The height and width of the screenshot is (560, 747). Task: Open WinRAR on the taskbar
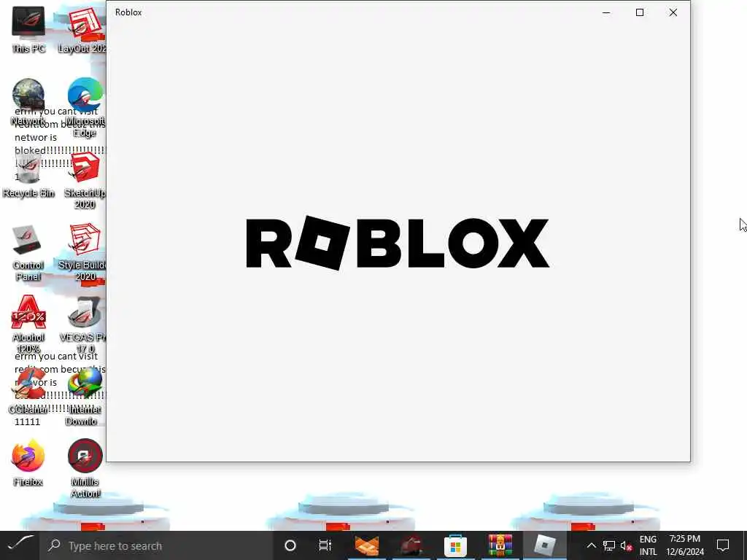tap(500, 545)
